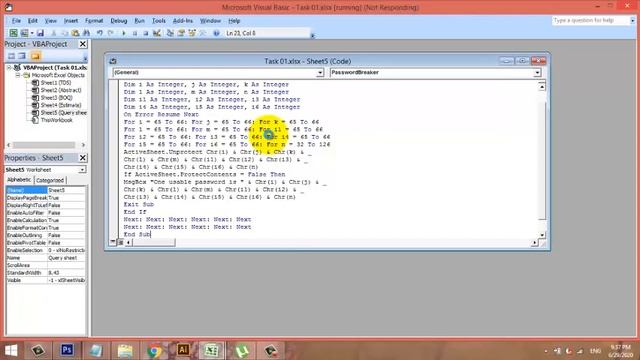The height and width of the screenshot is (360, 640).
Task: Open the Tools menu
Action: click(159, 20)
